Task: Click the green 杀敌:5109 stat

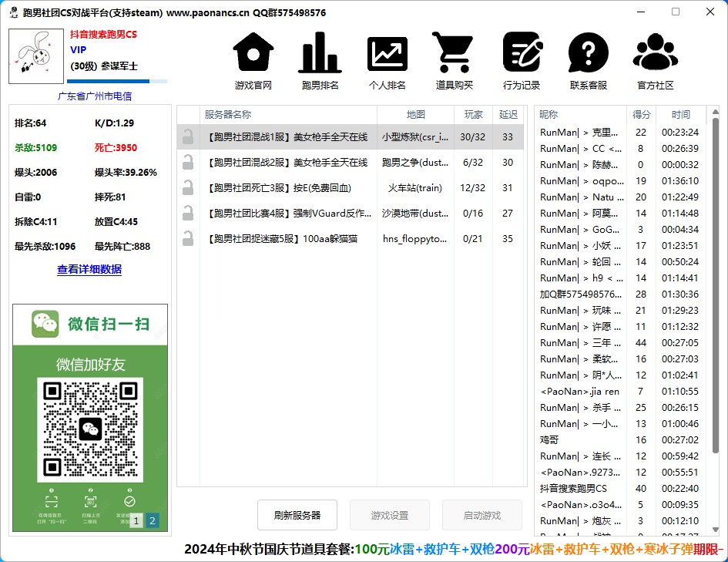Action: click(x=35, y=148)
